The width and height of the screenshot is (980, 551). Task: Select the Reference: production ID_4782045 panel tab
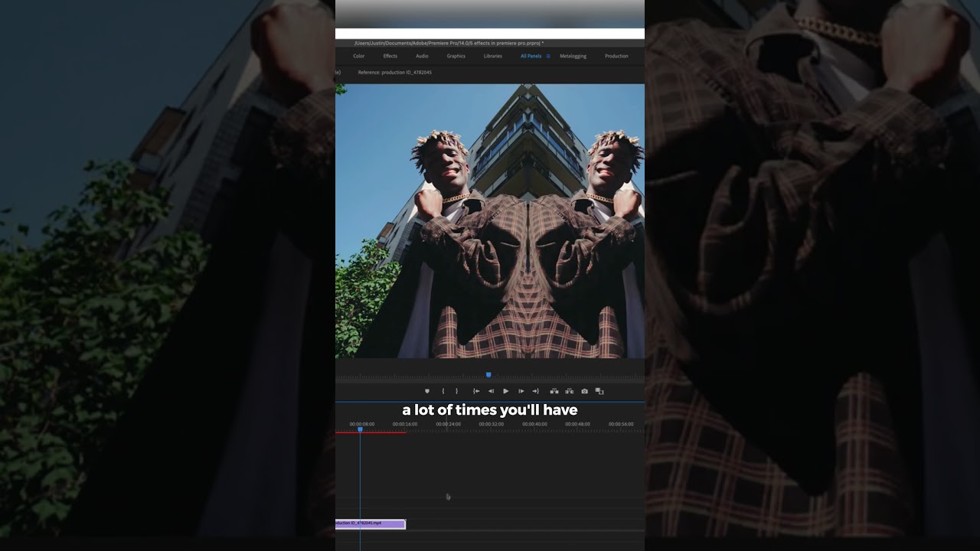point(395,72)
